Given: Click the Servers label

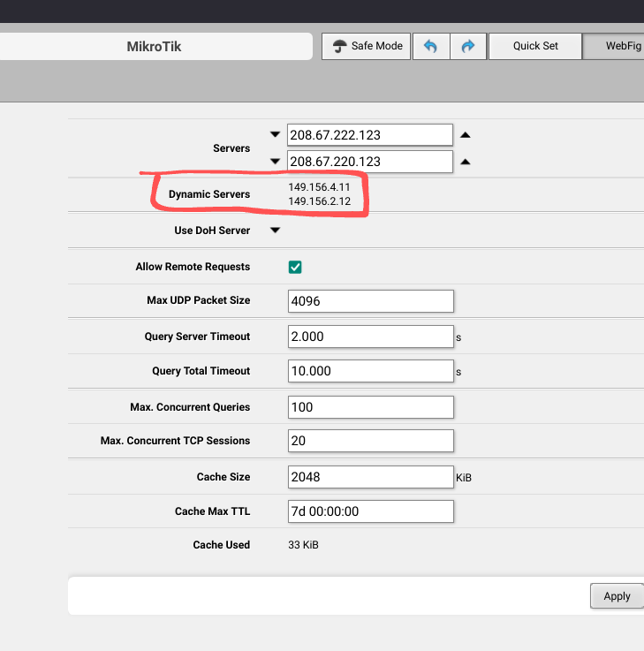Looking at the screenshot, I should point(231,148).
